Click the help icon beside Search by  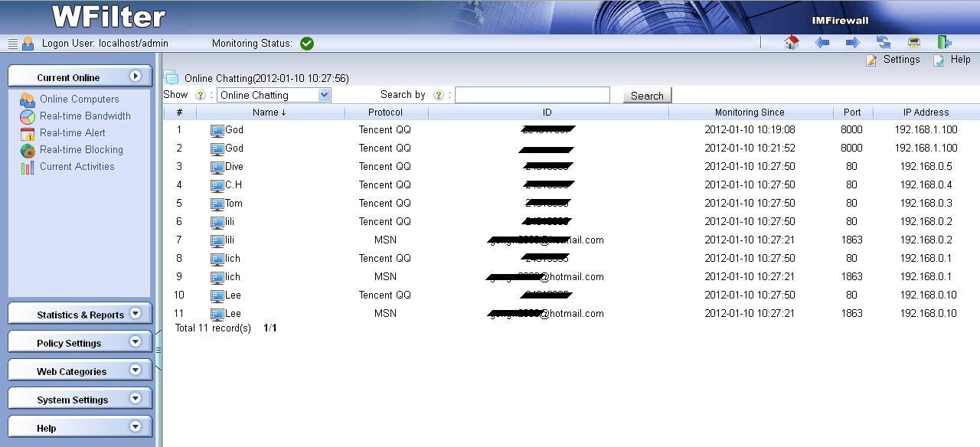(439, 95)
